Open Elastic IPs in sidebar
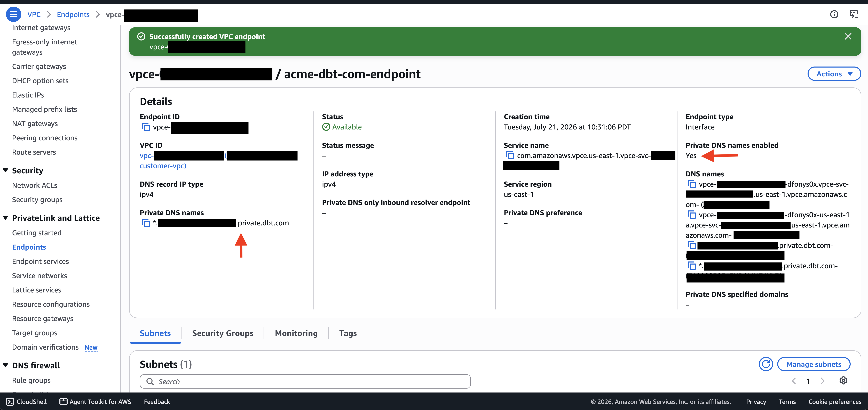This screenshot has height=410, width=868. click(28, 95)
